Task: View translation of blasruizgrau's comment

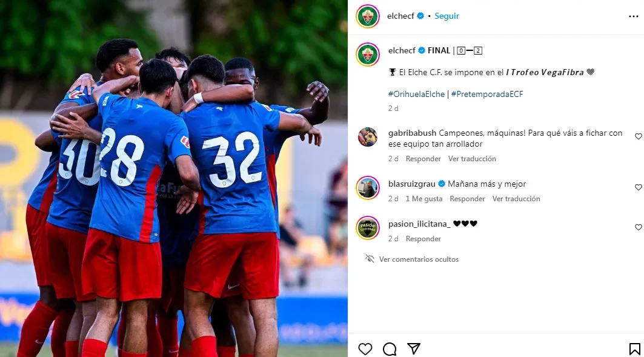Action: (x=516, y=199)
